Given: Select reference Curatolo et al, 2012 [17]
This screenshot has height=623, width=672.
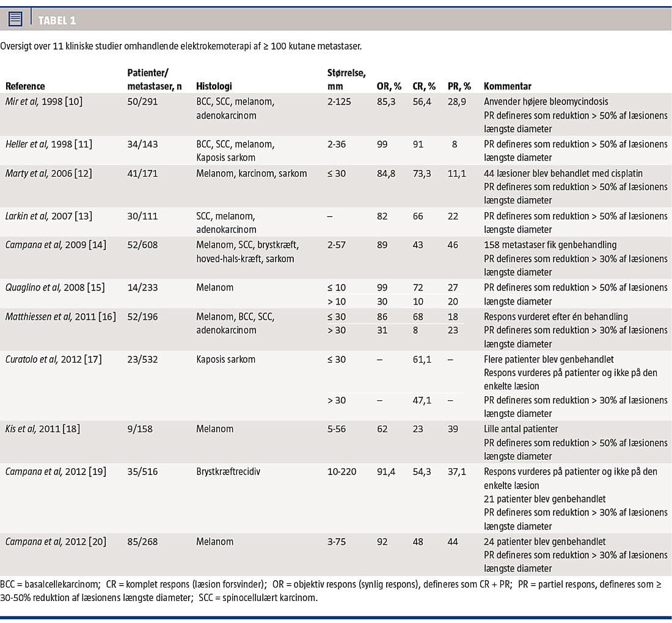Looking at the screenshot, I should pyautogui.click(x=54, y=359).
